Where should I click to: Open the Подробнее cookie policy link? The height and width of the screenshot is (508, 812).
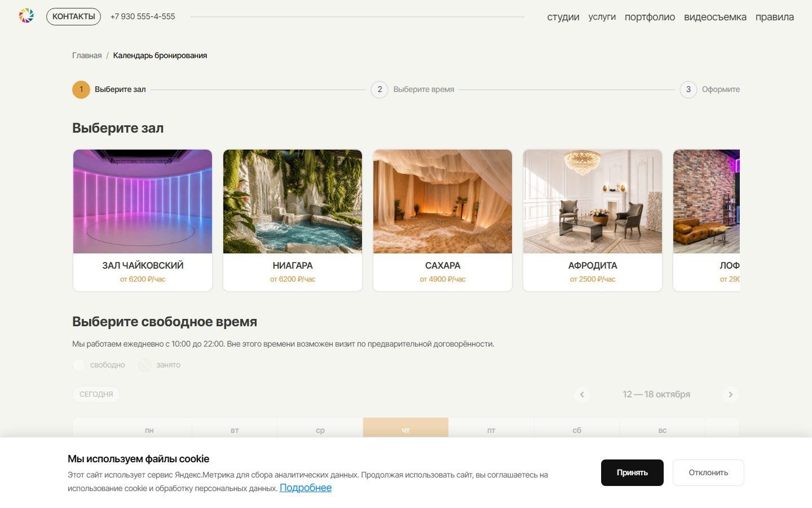[306, 488]
